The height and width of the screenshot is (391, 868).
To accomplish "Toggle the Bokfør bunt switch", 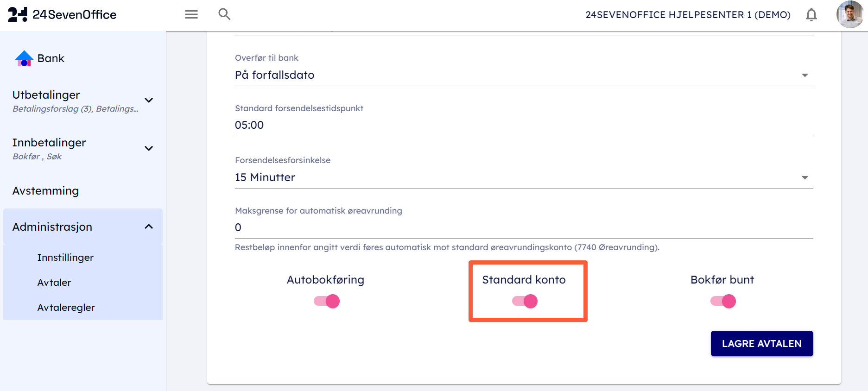I will (x=723, y=301).
